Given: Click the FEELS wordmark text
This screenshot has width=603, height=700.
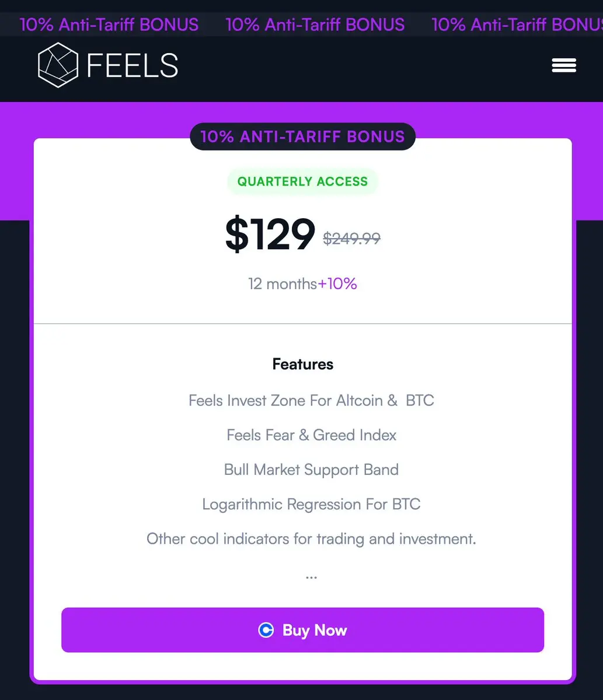Looking at the screenshot, I should pos(133,65).
